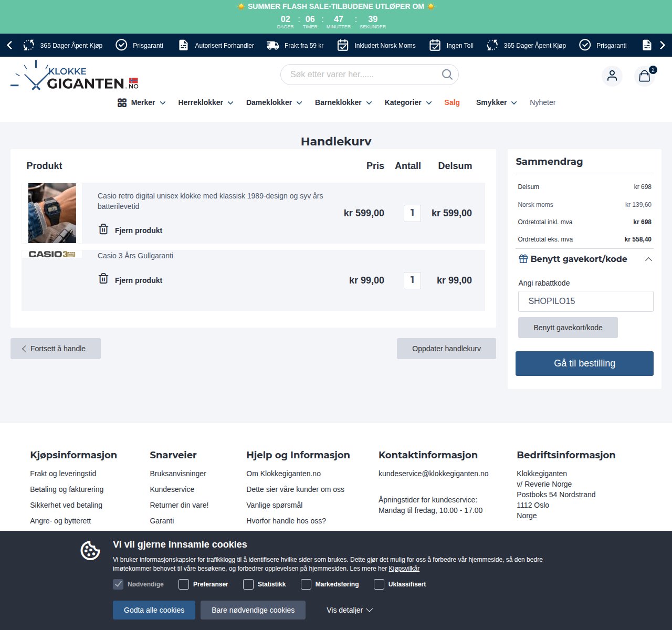Click quantity field for Casio 3 Års Gullgaranti
The height and width of the screenshot is (630, 672).
[412, 280]
